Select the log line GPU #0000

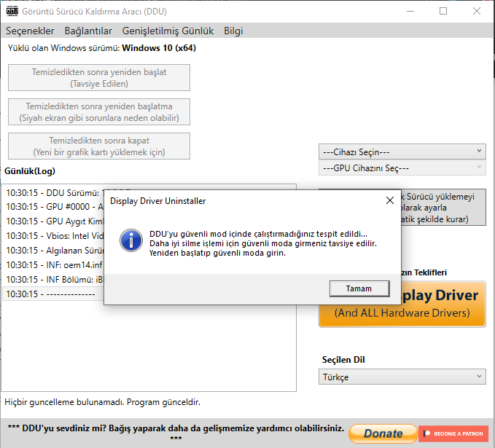(55, 207)
